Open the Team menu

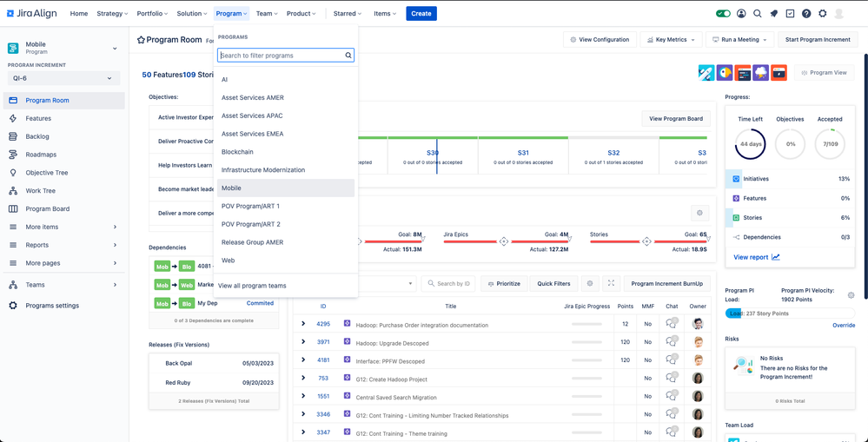pyautogui.click(x=267, y=14)
